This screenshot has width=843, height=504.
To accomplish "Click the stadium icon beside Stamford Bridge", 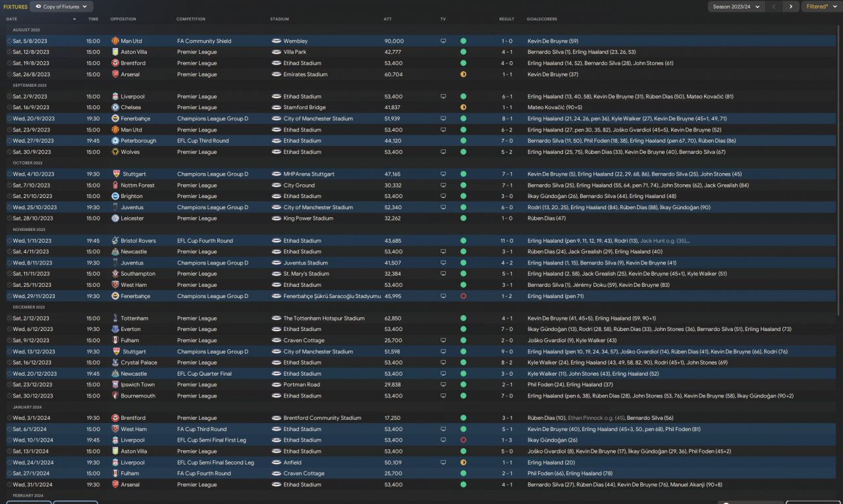I will [x=276, y=107].
